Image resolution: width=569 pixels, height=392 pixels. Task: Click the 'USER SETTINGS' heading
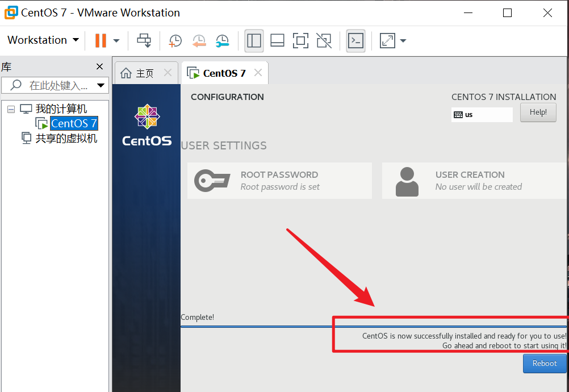(x=224, y=145)
